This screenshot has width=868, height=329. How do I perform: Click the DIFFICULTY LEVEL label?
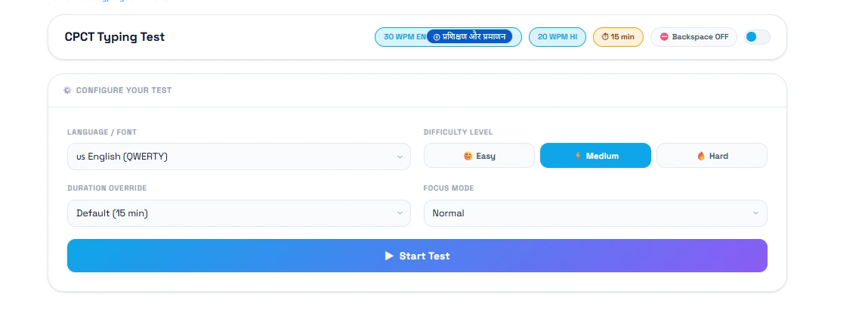pyautogui.click(x=458, y=132)
